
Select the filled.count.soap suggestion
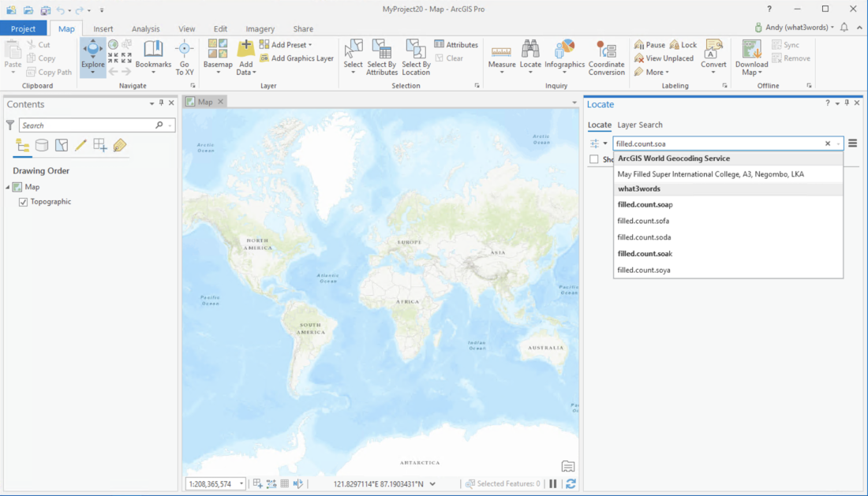(x=728, y=204)
